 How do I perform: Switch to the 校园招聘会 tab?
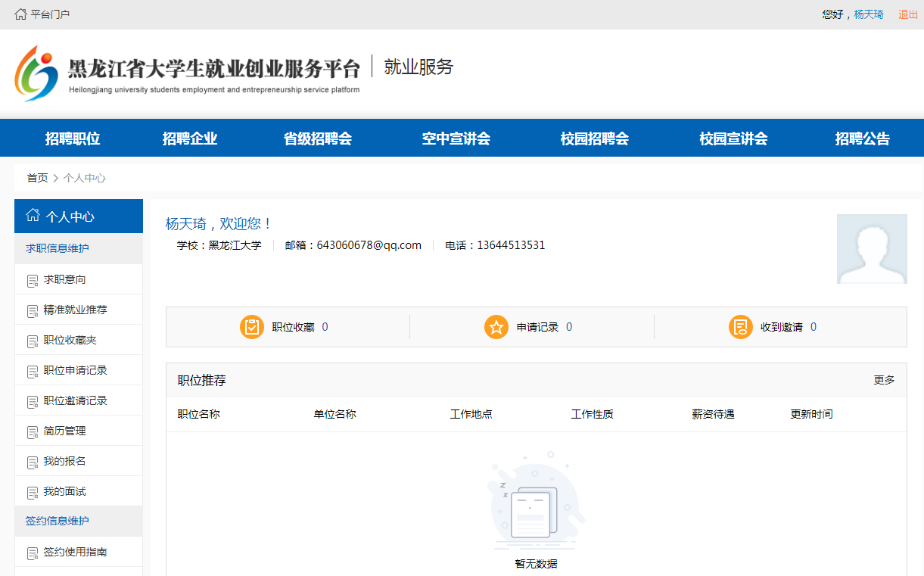click(595, 138)
